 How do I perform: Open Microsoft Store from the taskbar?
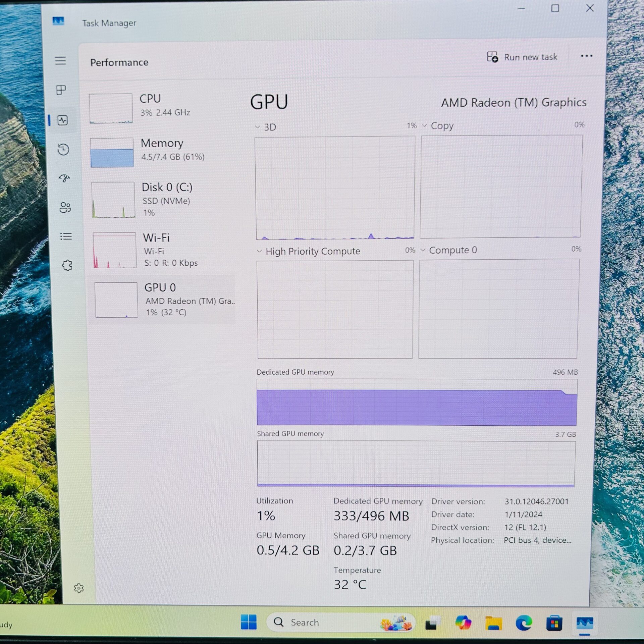pos(554,623)
